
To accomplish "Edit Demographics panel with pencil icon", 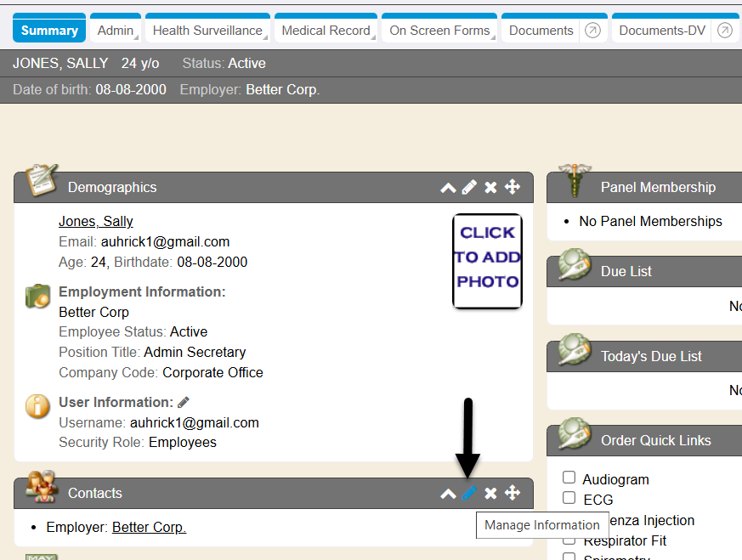I will click(469, 187).
